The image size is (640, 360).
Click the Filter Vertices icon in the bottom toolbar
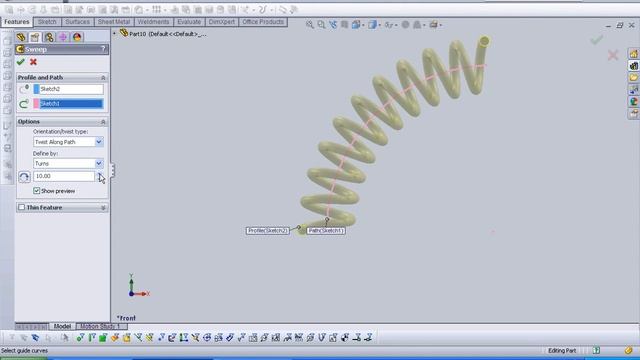[x=80, y=338]
